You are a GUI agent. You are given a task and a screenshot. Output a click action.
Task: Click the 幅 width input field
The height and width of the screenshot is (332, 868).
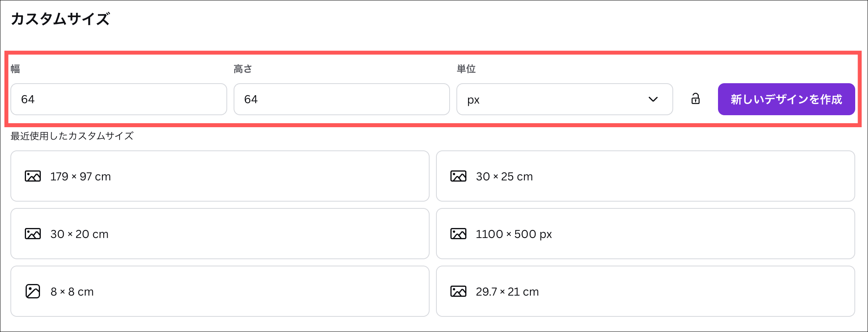118,99
